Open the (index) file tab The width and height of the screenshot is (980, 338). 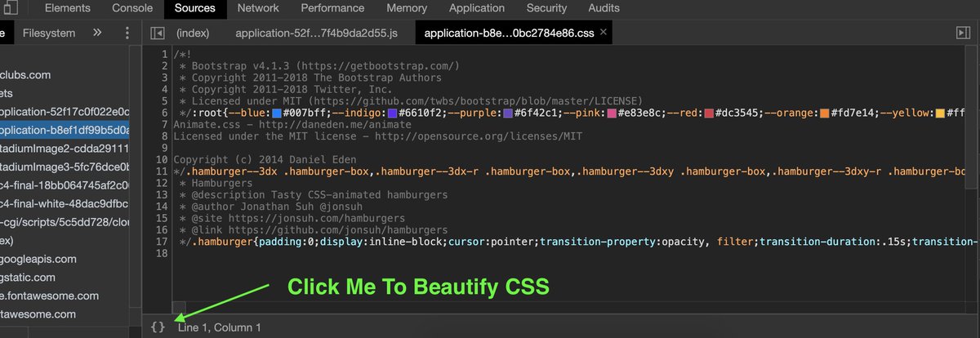click(193, 33)
